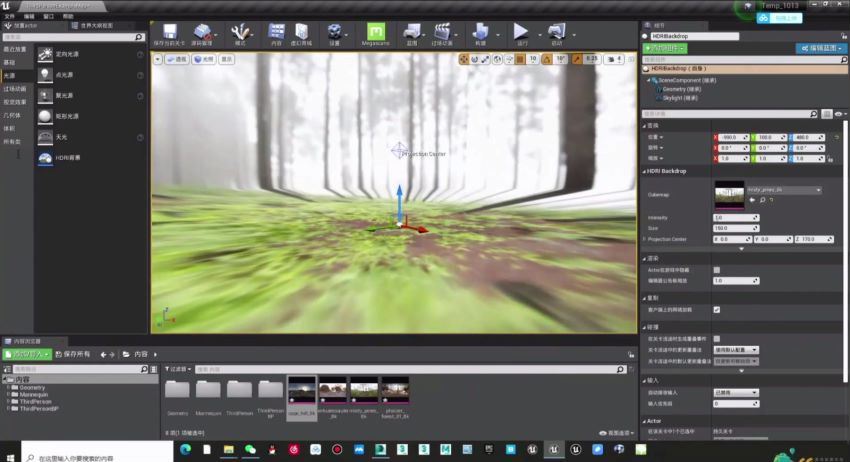Click the green Add Component button
Image resolution: width=850 pixels, height=462 pixels.
[665, 48]
